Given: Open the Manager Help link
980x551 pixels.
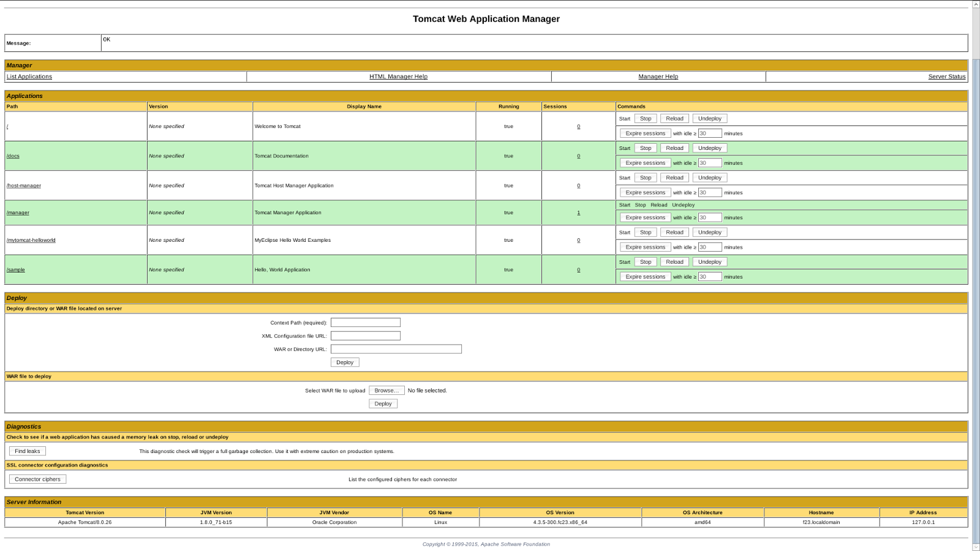Looking at the screenshot, I should pyautogui.click(x=658, y=77).
